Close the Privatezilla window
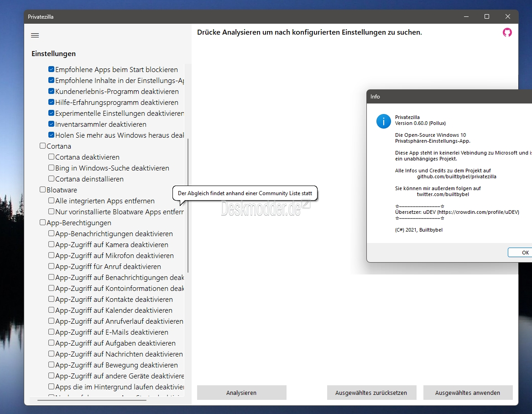 [507, 16]
